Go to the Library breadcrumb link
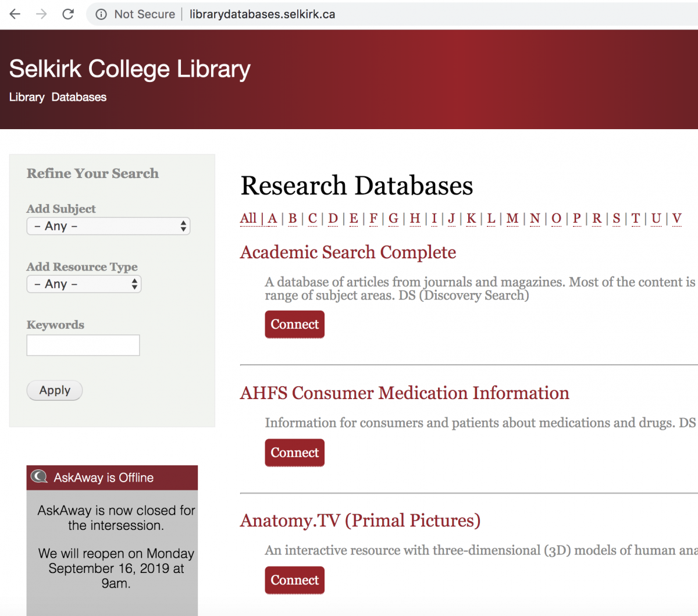This screenshot has width=698, height=616. [x=27, y=97]
